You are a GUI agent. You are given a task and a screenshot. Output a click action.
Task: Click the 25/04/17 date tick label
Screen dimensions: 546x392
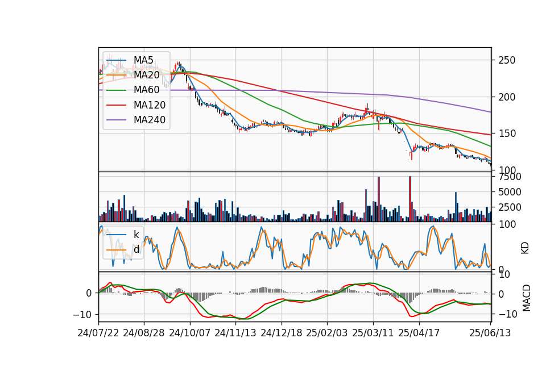click(x=419, y=333)
